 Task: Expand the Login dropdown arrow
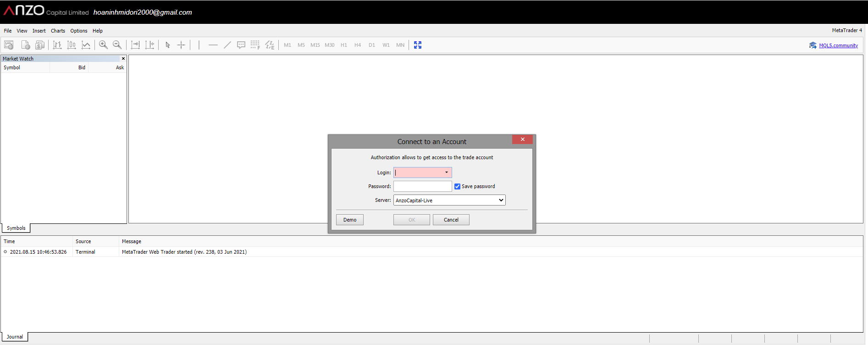[447, 172]
